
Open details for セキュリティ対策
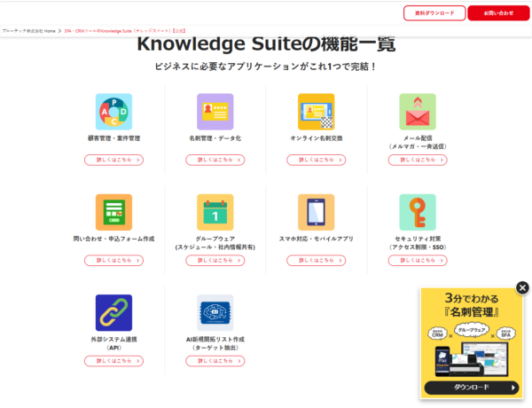(x=418, y=261)
